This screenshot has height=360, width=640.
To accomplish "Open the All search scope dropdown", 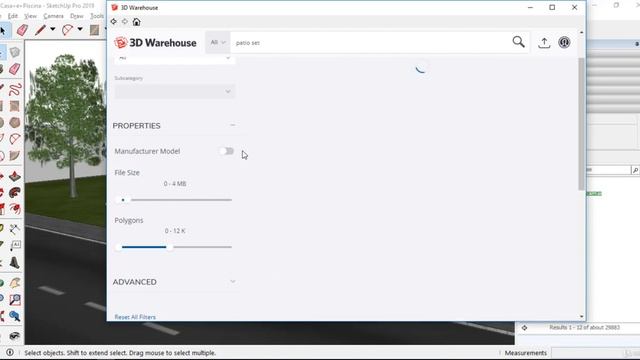I will click(x=218, y=42).
